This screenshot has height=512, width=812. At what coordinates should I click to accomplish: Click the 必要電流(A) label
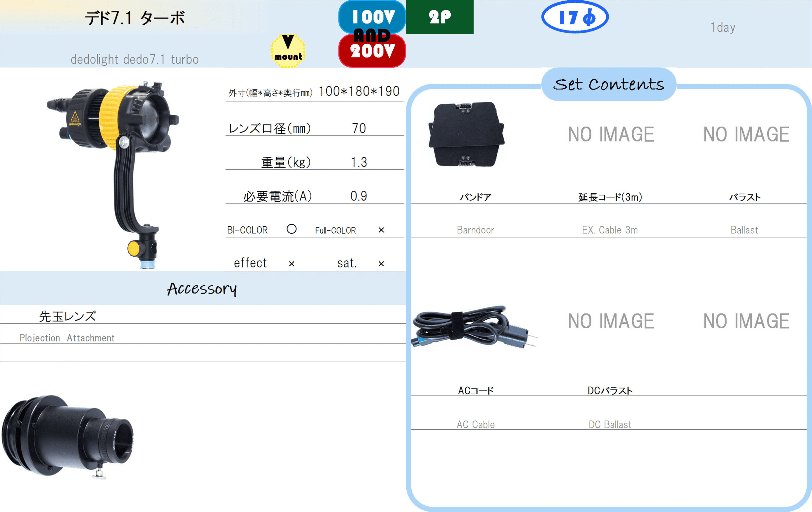(278, 196)
